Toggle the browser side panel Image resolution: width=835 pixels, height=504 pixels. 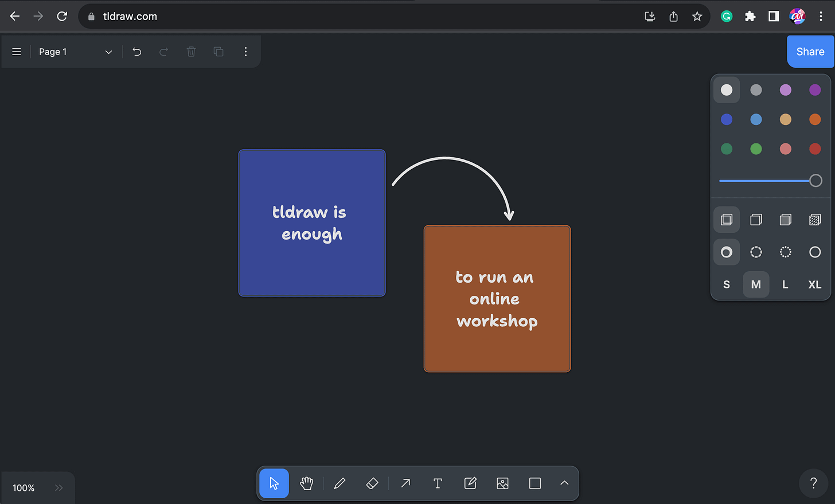pyautogui.click(x=774, y=16)
